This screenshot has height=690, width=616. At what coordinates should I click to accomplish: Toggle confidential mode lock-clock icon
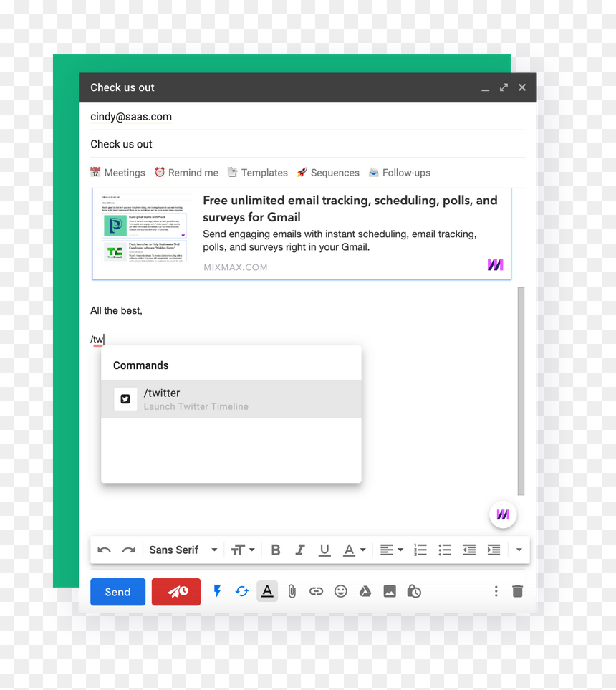(x=414, y=591)
